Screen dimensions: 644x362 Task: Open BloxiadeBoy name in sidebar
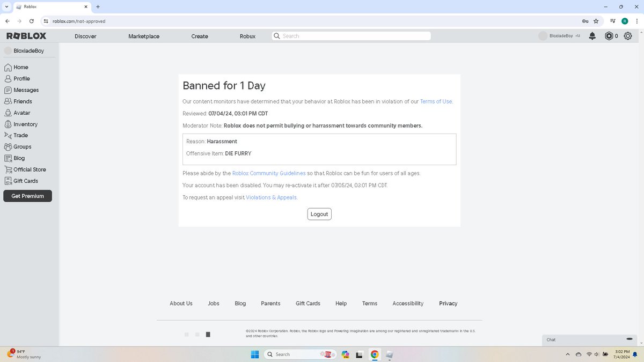[x=28, y=51]
